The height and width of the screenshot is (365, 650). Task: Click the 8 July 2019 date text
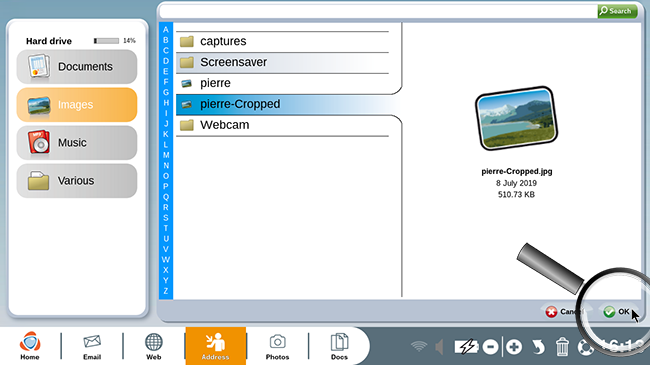pos(517,183)
